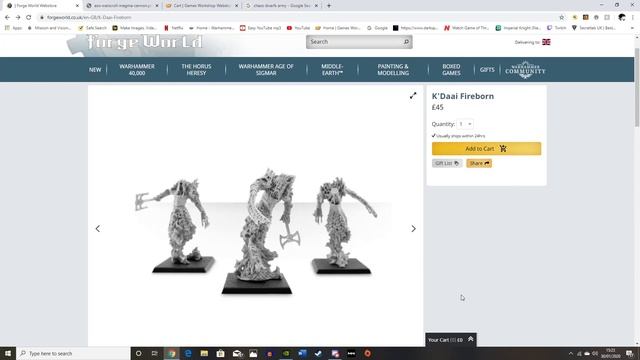Click the Forge World logo

145,42
